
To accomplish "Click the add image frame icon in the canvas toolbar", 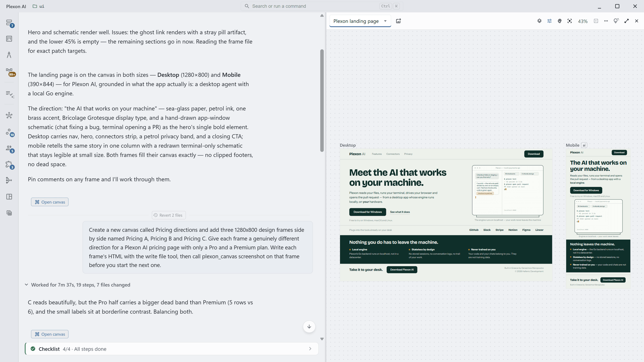I will tap(398, 21).
